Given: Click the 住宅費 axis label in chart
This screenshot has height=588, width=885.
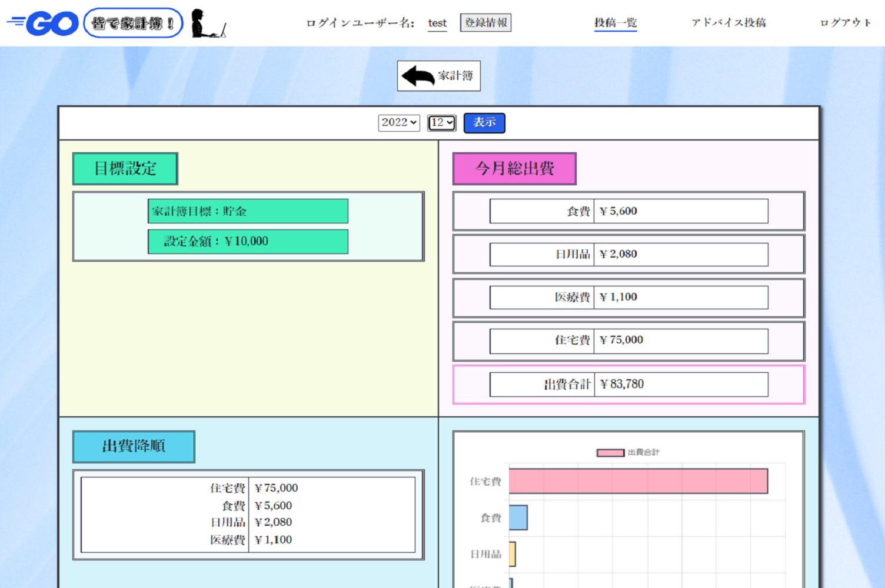Looking at the screenshot, I should pos(485,482).
